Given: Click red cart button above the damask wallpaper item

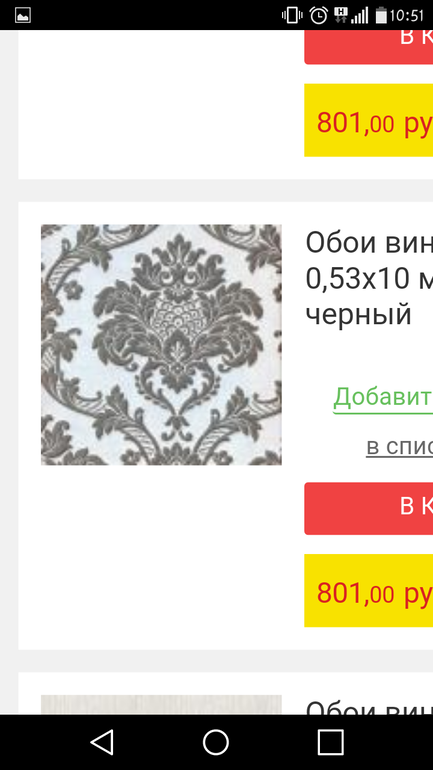Looking at the screenshot, I should pos(369,47).
